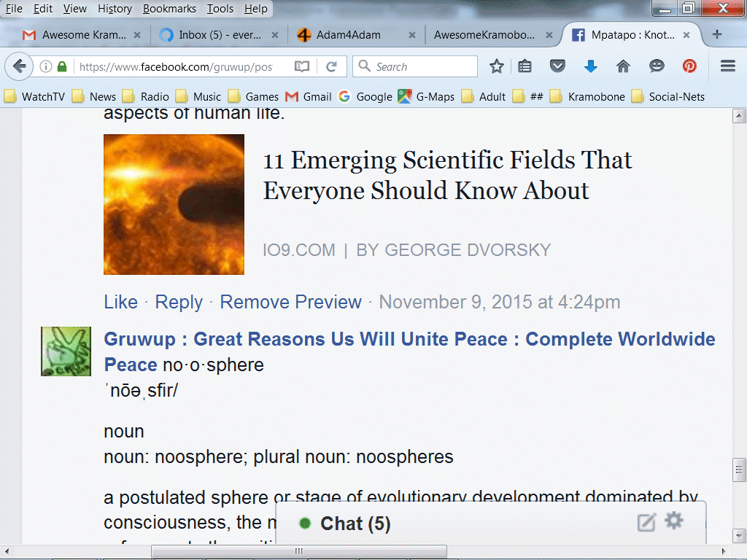This screenshot has width=747, height=560.
Task: Like the comment
Action: point(121,302)
